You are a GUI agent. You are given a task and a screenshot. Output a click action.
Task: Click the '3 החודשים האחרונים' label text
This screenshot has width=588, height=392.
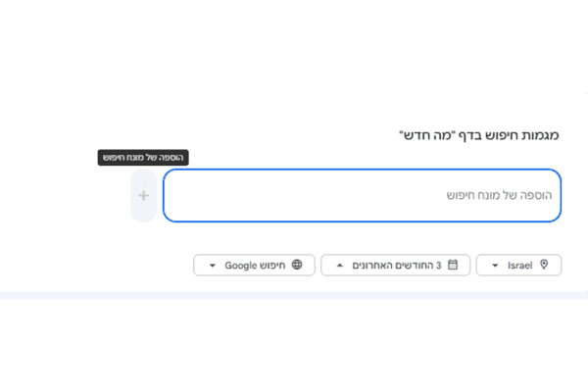(397, 266)
